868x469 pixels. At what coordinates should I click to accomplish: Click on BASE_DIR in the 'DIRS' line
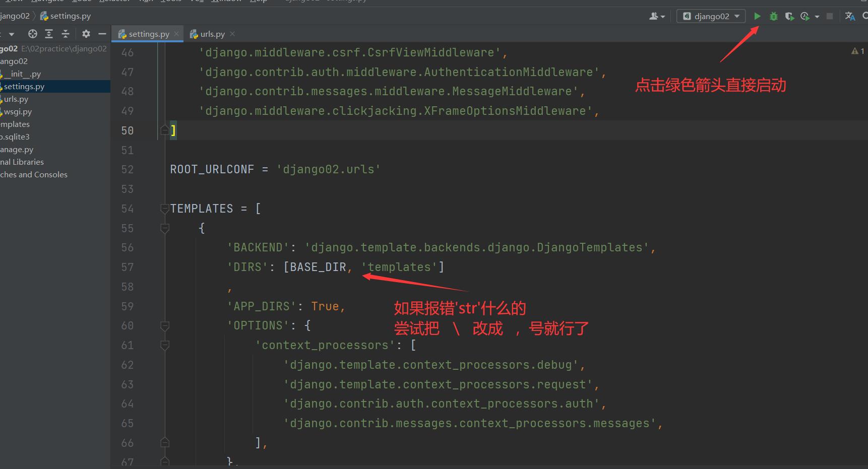[x=318, y=267]
